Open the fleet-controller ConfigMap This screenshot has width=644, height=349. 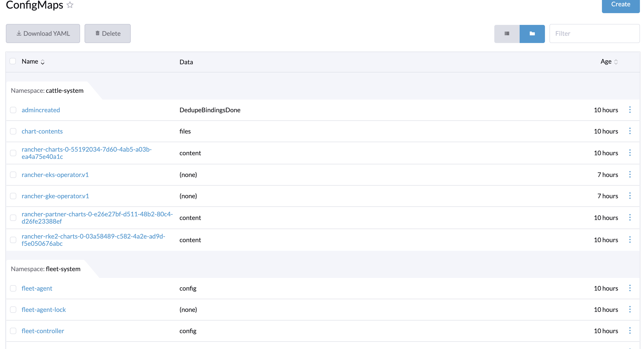click(43, 330)
